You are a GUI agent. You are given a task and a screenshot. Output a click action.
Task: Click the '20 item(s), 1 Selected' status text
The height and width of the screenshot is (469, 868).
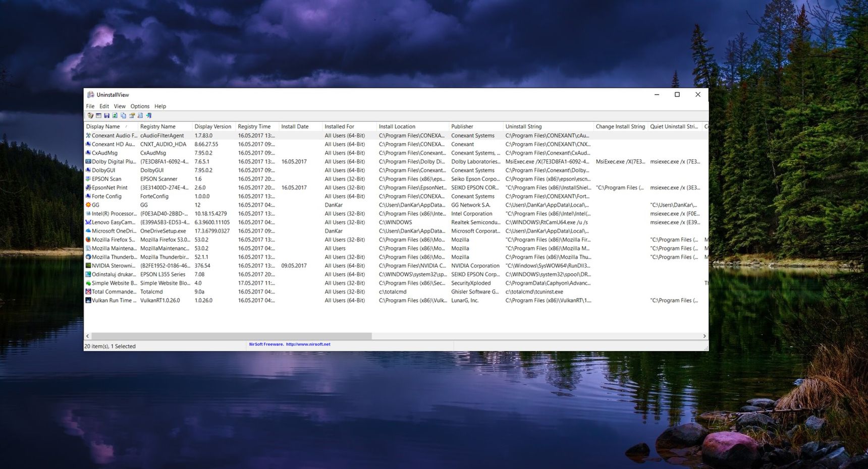tap(110, 346)
